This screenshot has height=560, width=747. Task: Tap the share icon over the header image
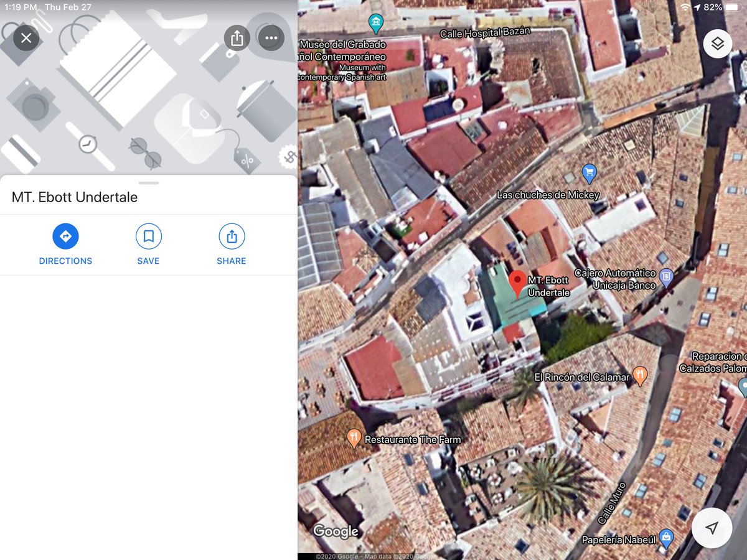237,38
